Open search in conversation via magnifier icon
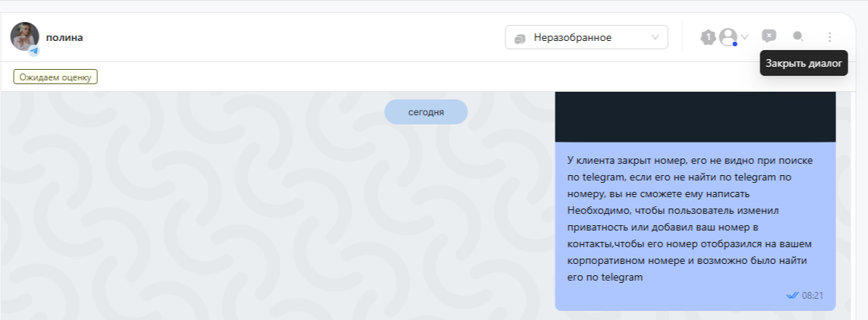The image size is (868, 320). tap(798, 36)
